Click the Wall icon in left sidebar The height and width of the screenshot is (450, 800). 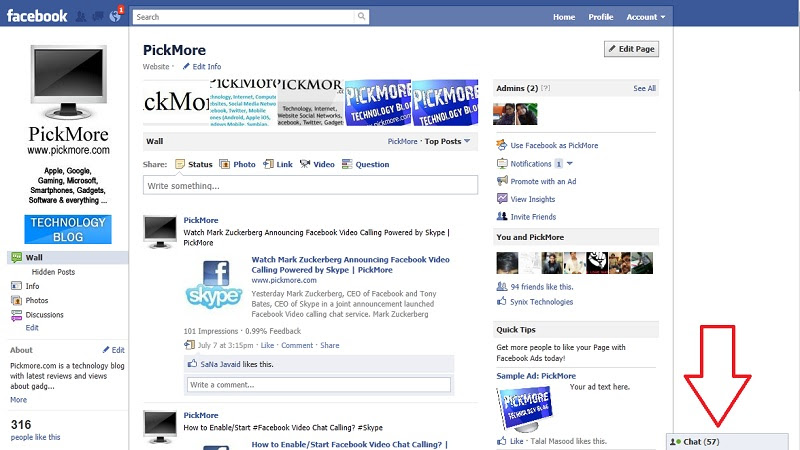coord(16,257)
